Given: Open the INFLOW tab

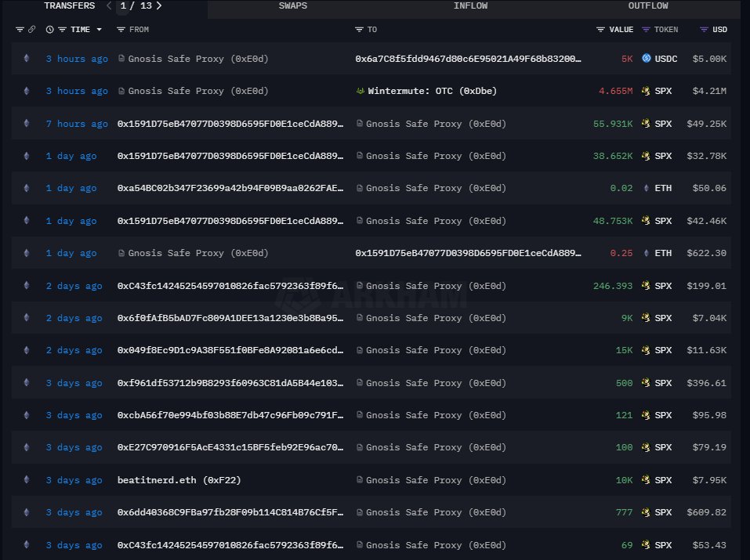Looking at the screenshot, I should (470, 5).
